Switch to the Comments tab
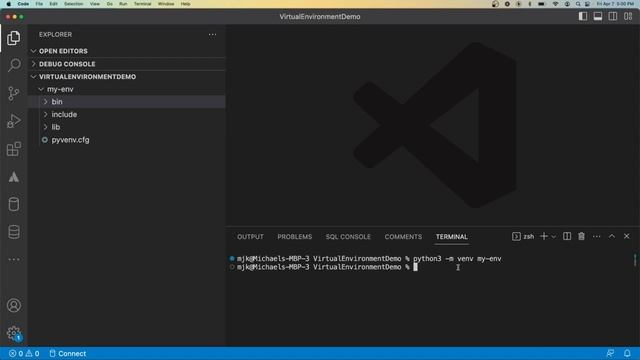640x360 pixels. [403, 237]
